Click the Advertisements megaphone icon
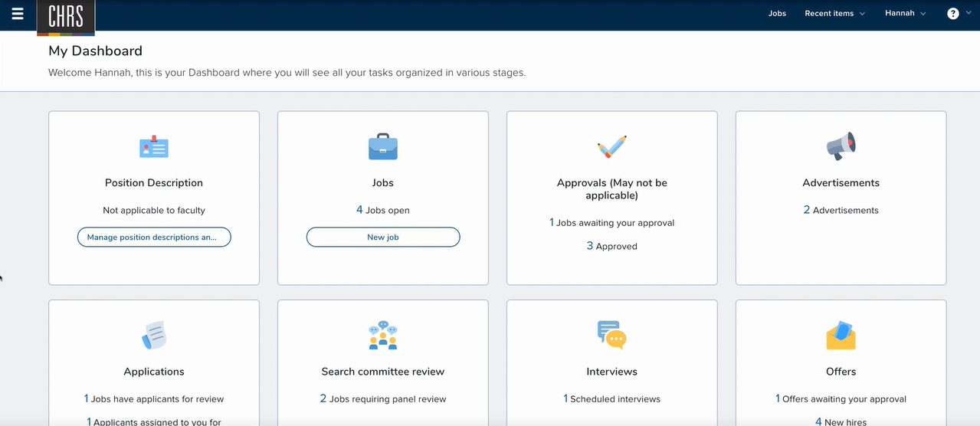 coord(841,146)
